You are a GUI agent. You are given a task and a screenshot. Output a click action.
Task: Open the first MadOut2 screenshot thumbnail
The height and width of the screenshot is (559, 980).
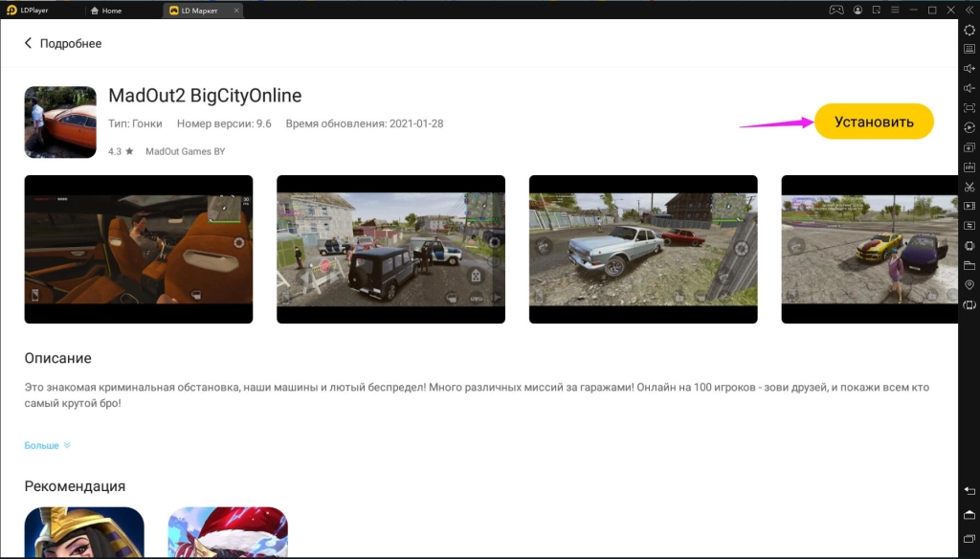coord(138,247)
